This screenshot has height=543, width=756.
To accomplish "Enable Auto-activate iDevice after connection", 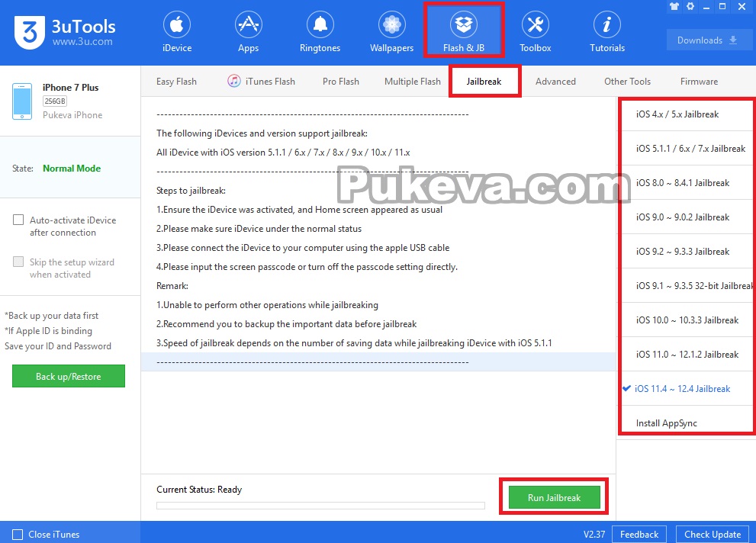I will [x=18, y=220].
